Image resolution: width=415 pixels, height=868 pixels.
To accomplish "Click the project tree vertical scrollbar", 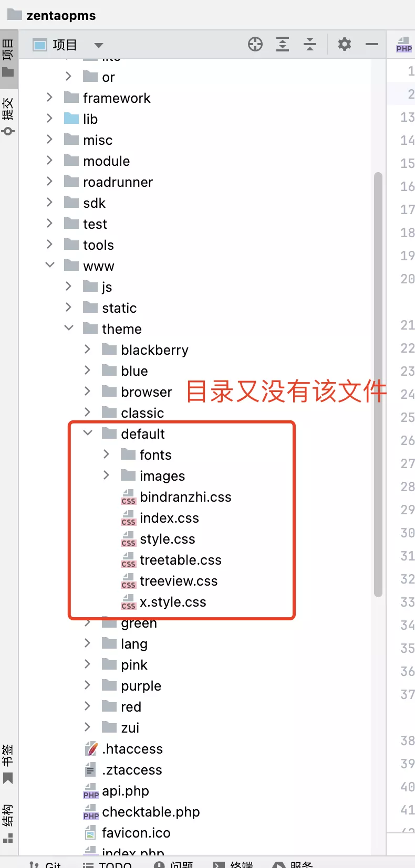I will tap(378, 384).
